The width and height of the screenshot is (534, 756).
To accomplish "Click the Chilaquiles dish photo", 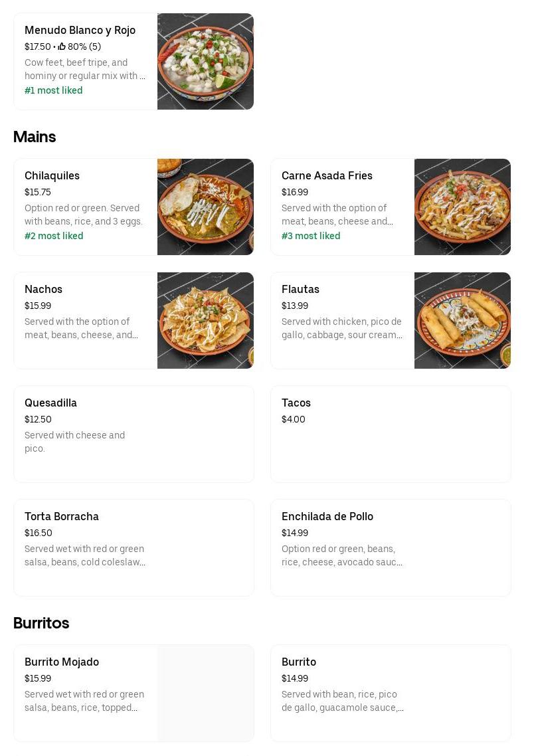I will pyautogui.click(x=205, y=207).
